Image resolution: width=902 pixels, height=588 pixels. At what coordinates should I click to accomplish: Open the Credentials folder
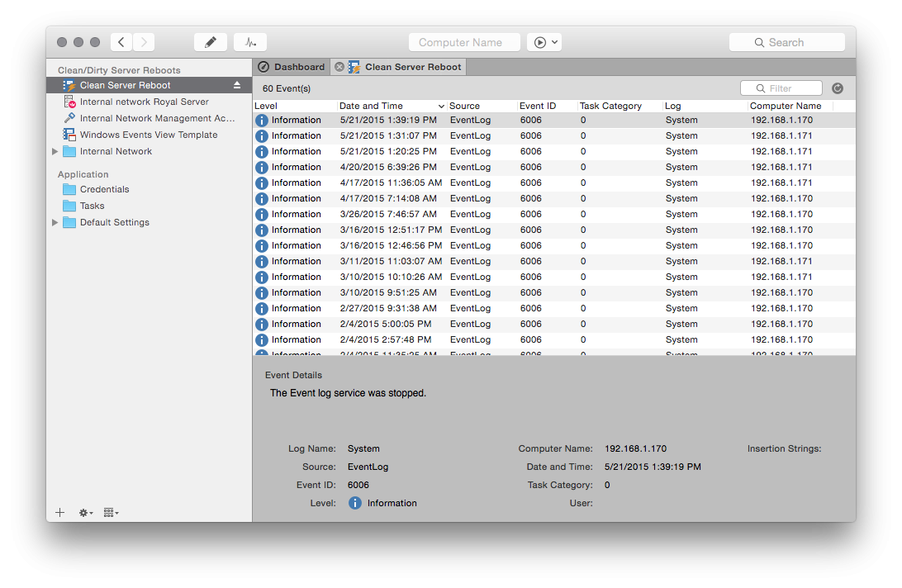[x=104, y=189]
